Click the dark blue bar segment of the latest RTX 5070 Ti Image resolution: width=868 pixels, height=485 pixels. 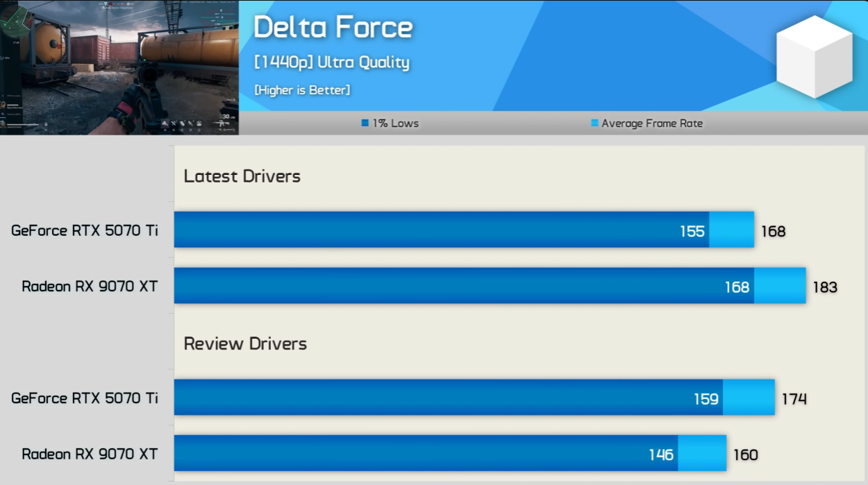[442, 230]
